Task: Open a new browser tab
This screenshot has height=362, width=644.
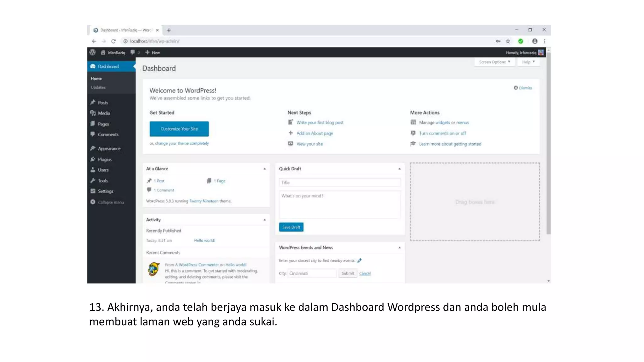Action: (x=169, y=30)
